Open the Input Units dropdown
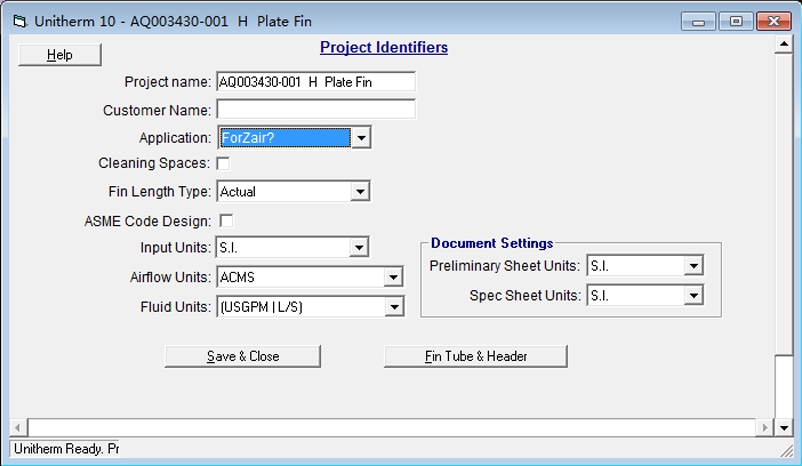Image resolution: width=802 pixels, height=466 pixels. click(x=359, y=248)
